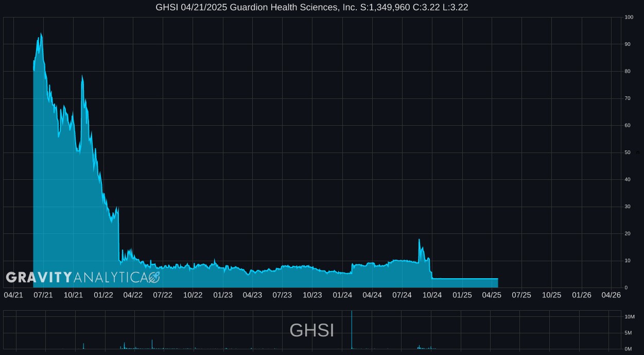The width and height of the screenshot is (644, 355).
Task: Click the 07/24 date label
Action: 402,295
